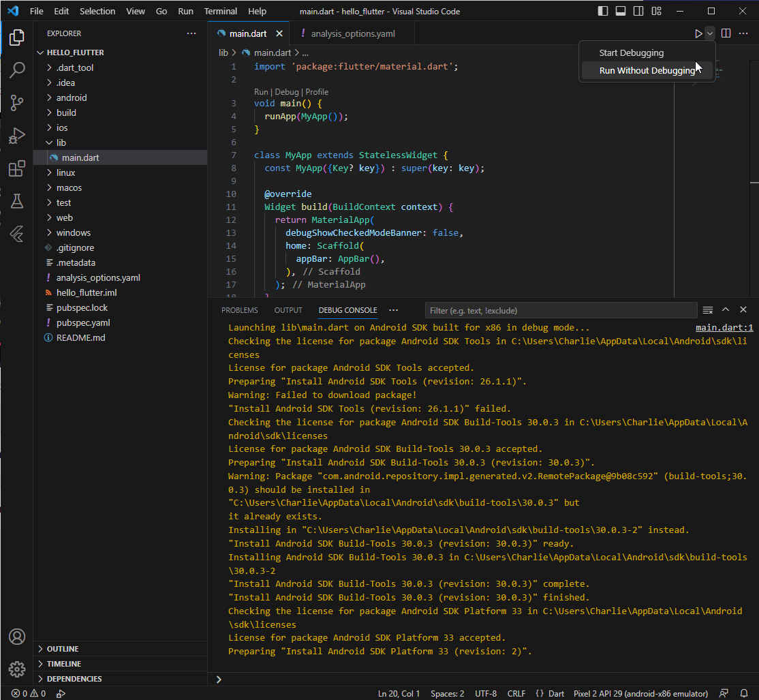Open the notifications bell in status bar

744,694
